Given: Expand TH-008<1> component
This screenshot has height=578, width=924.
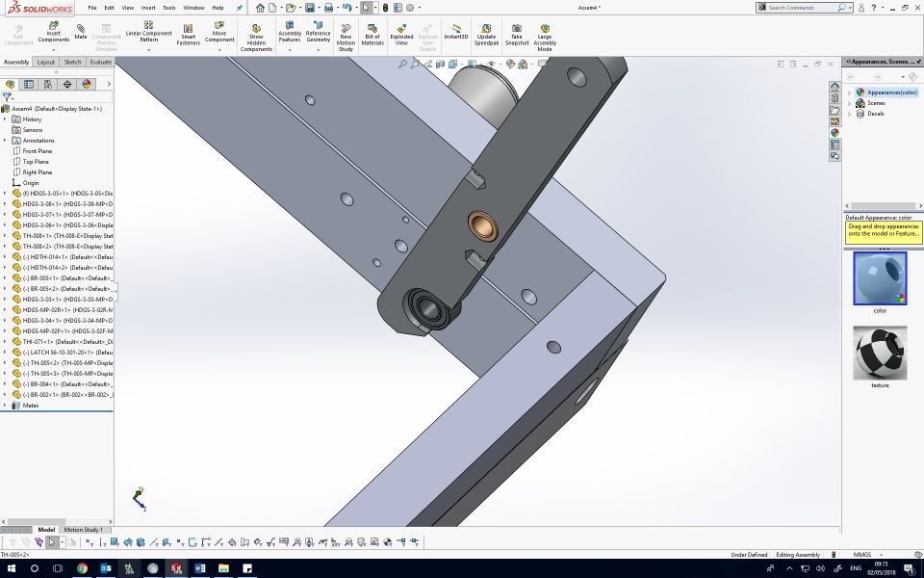Looking at the screenshot, I should click(x=5, y=236).
